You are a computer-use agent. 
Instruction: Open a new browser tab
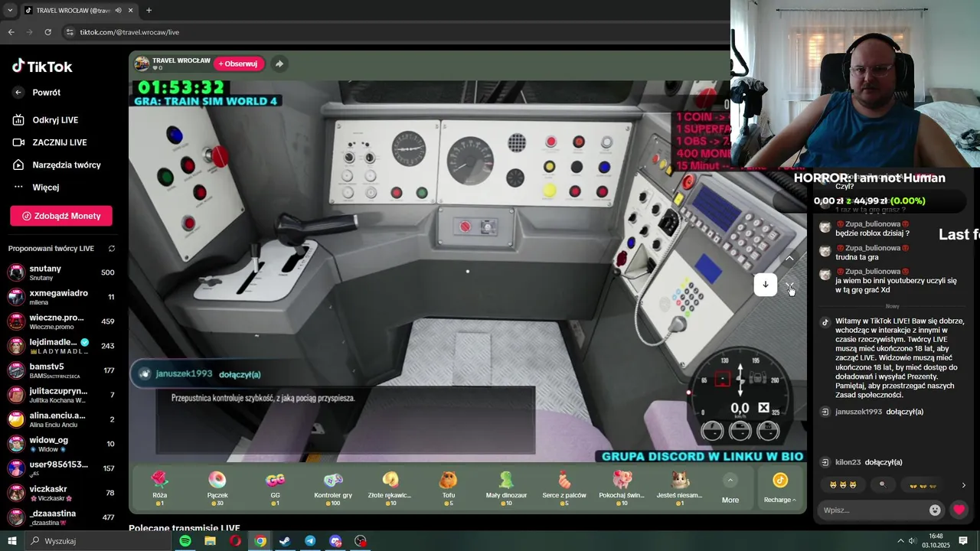point(149,11)
